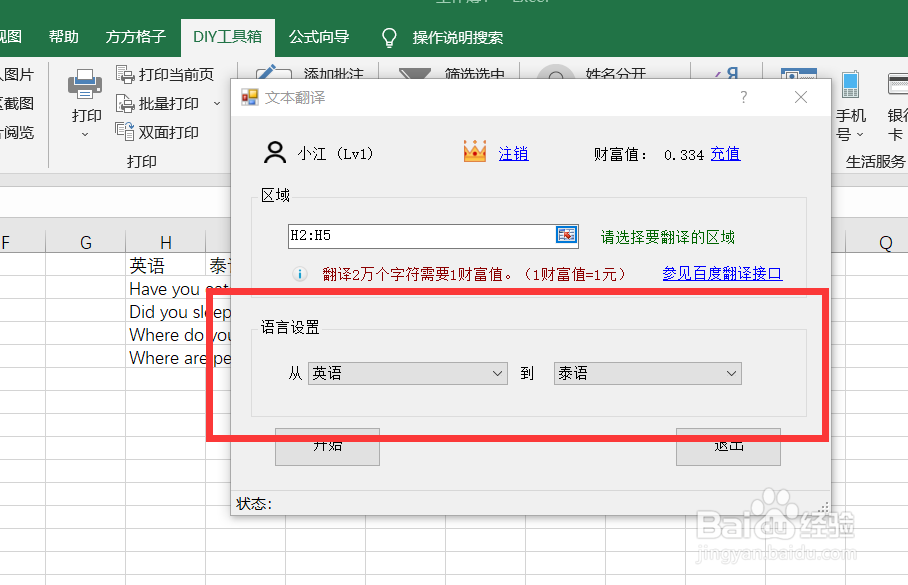Viewport: 908px width, 585px height.
Task: Click the mobile phone number icon
Action: pyautogui.click(x=850, y=85)
